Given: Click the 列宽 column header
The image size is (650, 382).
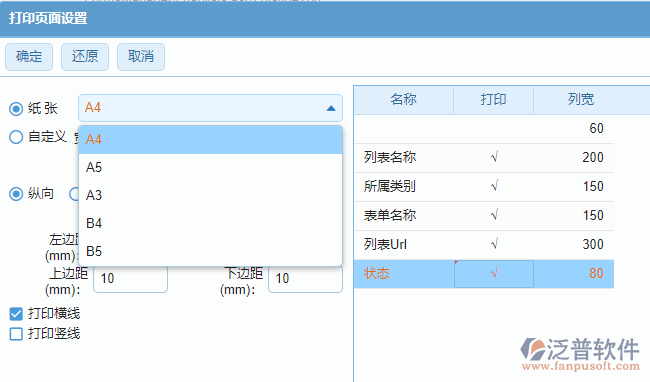Looking at the screenshot, I should click(x=581, y=99).
